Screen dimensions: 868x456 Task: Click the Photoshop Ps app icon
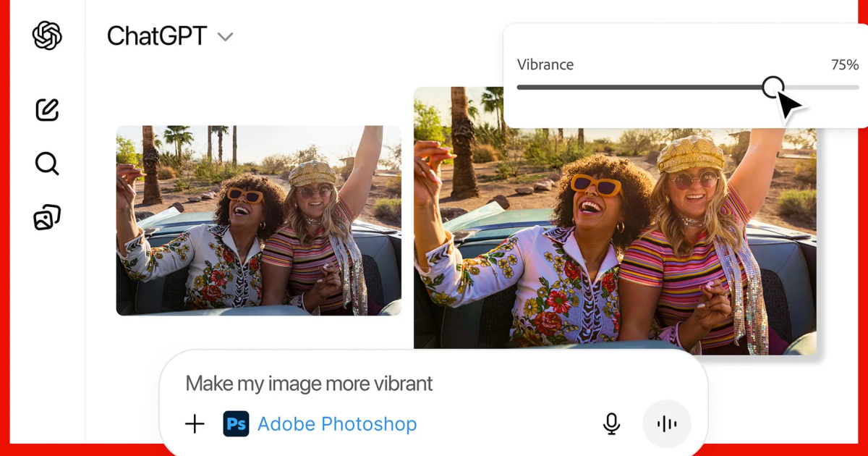(236, 424)
